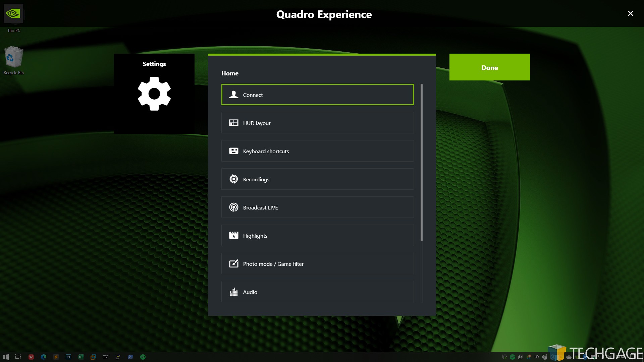This screenshot has height=362, width=644.
Task: Open PowerShell from the taskbar
Action: pyautogui.click(x=130, y=357)
